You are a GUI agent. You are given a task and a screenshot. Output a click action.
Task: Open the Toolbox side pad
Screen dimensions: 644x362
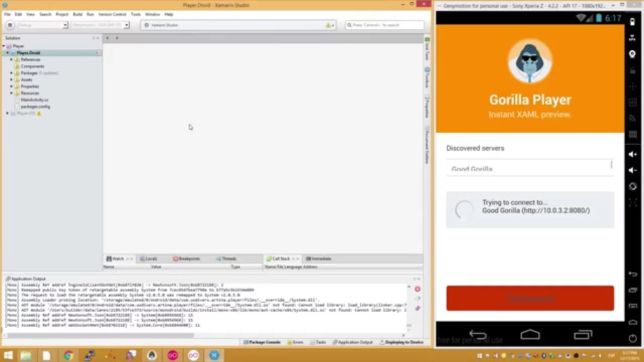[x=427, y=77]
